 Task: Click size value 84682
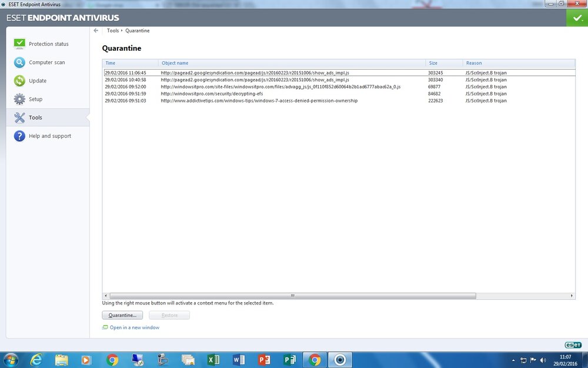pos(435,94)
